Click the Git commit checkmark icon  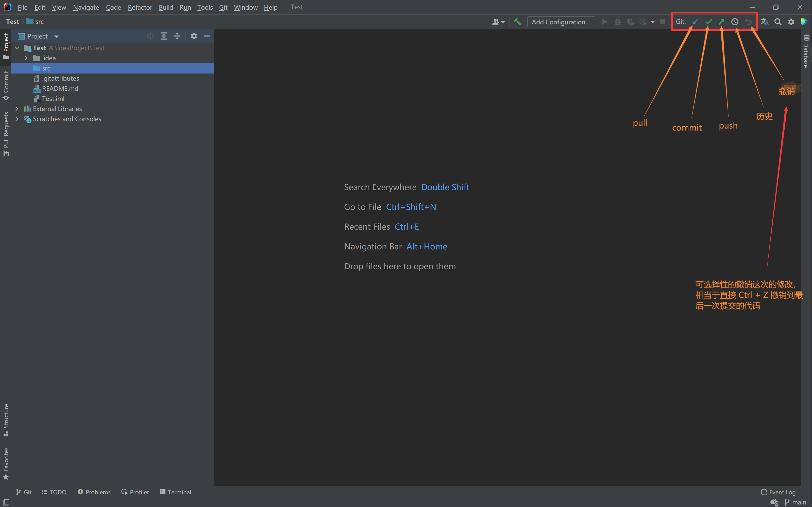pos(708,22)
